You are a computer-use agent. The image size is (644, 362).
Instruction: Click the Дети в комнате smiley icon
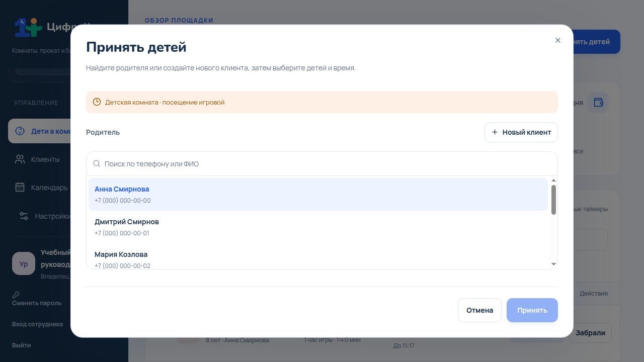pyautogui.click(x=20, y=131)
